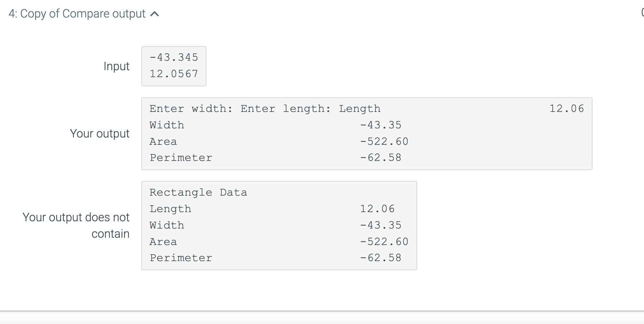Click the Length value 12.06 in output
644x324 pixels.
(566, 108)
